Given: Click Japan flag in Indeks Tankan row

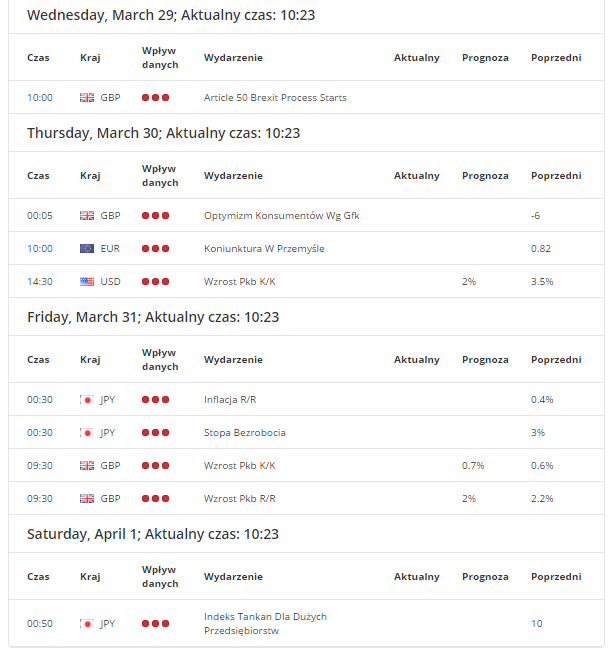Looking at the screenshot, I should point(87,624).
